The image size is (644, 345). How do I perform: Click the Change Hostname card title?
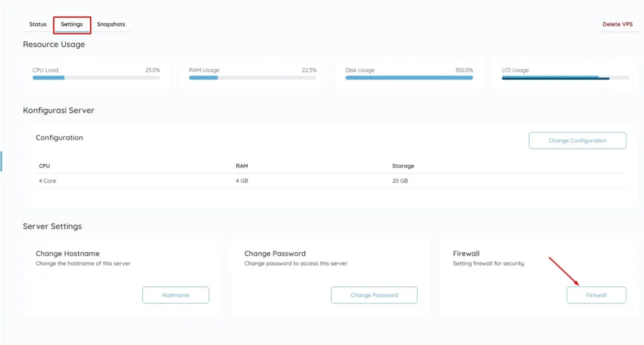[x=67, y=254]
